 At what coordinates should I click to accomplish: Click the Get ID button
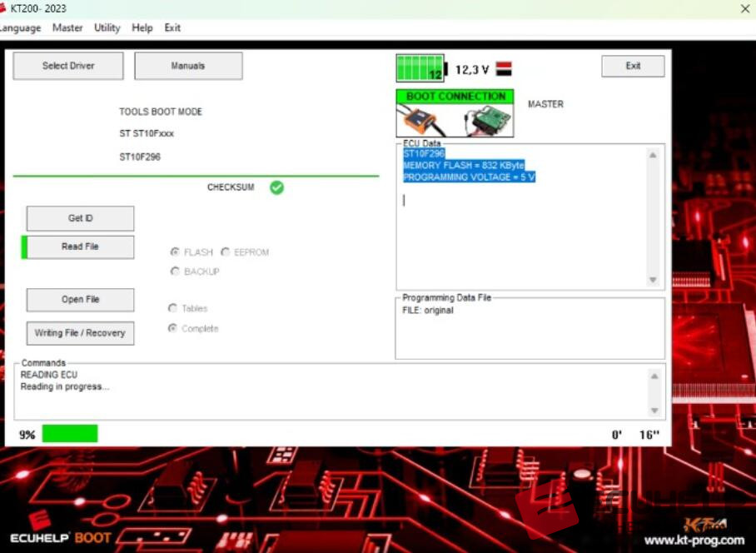pos(81,218)
